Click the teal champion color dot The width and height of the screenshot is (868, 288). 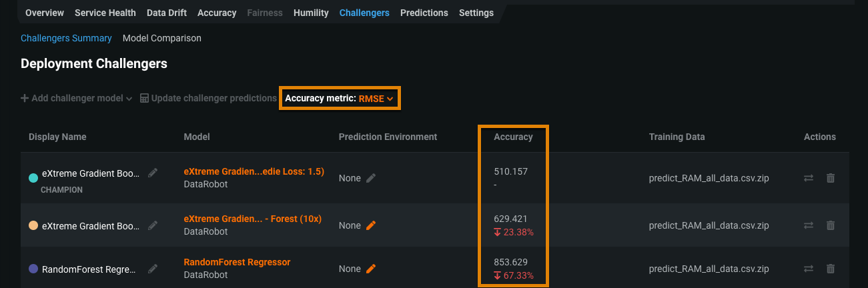tap(33, 178)
